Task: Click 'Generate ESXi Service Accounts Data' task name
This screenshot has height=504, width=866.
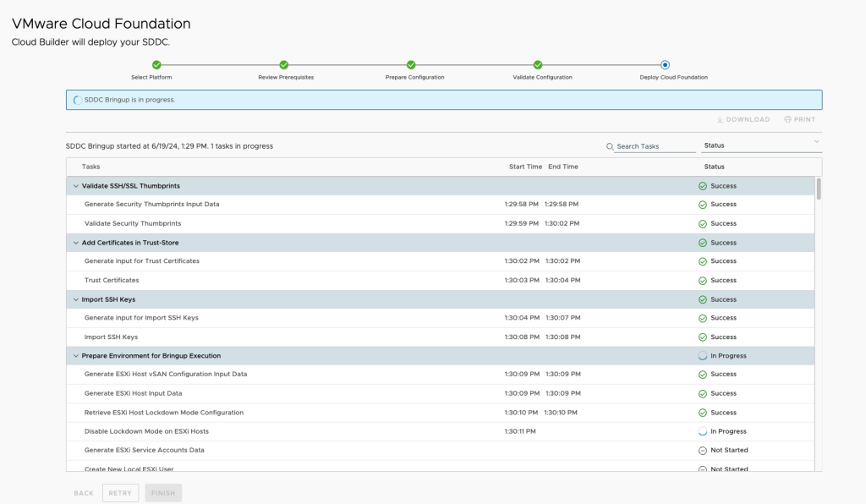Action: point(144,451)
